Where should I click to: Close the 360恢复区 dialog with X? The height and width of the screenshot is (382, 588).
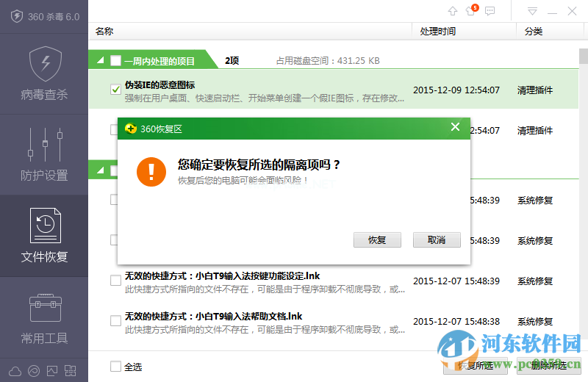pyautogui.click(x=456, y=128)
